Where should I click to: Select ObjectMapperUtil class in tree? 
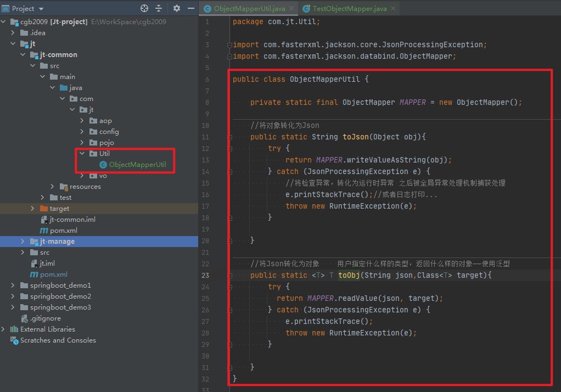[137, 165]
